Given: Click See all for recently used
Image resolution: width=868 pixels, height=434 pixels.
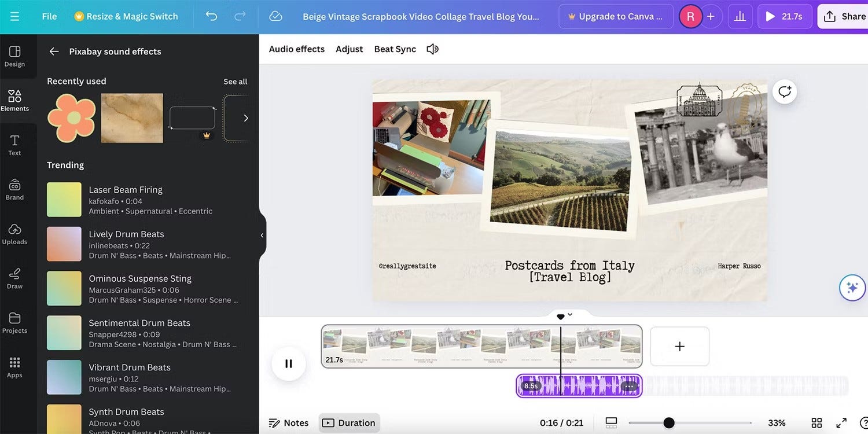Looking at the screenshot, I should tap(235, 82).
